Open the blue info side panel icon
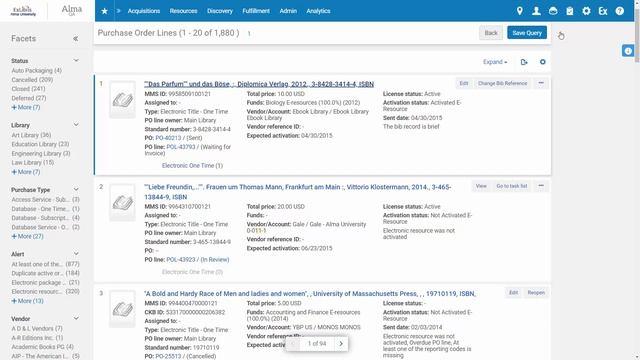Screen dimensions: 640x360 628,51
